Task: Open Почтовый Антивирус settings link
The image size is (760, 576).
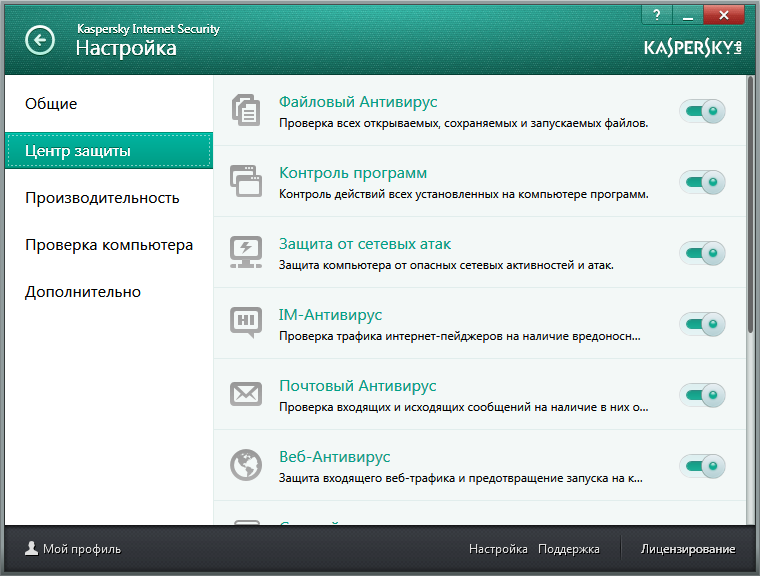Action: (x=358, y=386)
